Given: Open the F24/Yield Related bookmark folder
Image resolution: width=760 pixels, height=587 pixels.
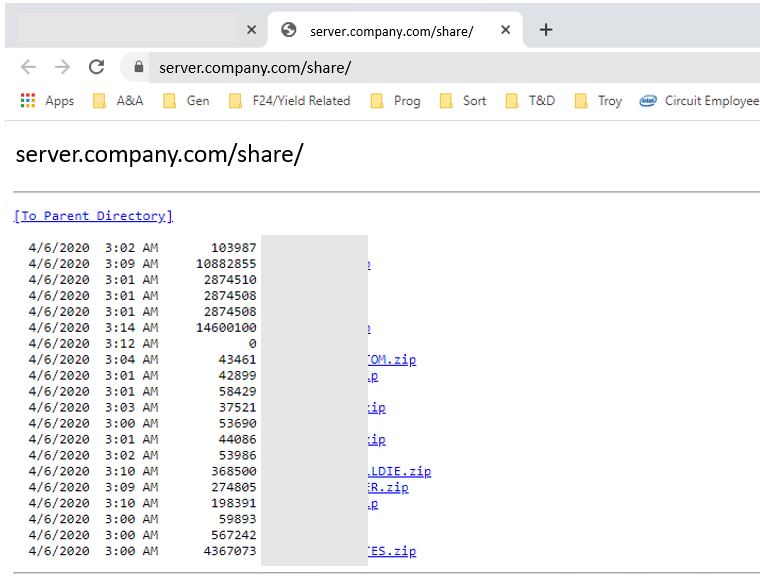Looking at the screenshot, I should tap(289, 101).
